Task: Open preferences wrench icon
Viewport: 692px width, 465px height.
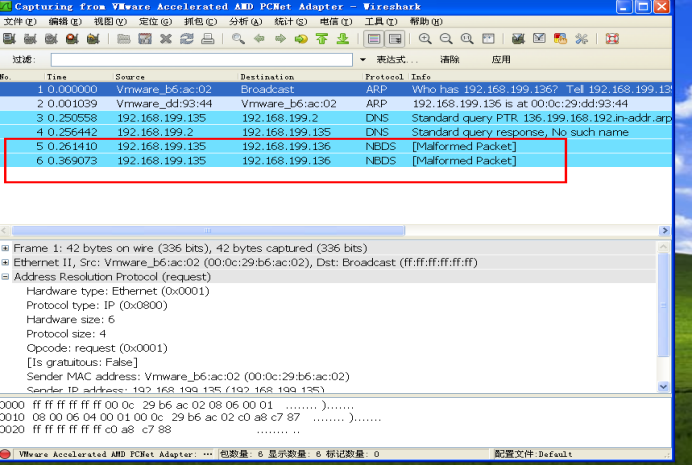Action: (x=581, y=39)
